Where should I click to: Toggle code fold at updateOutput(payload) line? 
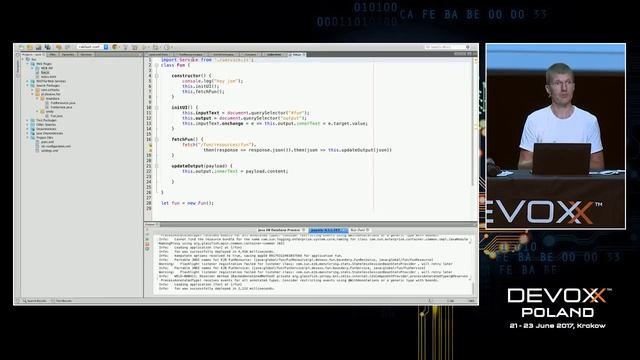(x=157, y=166)
